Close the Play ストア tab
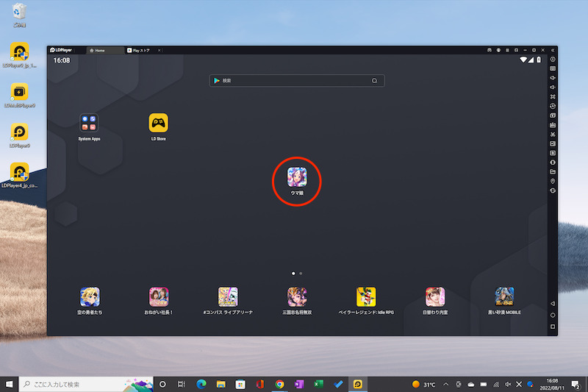Screen dimensions: 588x392 pyautogui.click(x=159, y=50)
